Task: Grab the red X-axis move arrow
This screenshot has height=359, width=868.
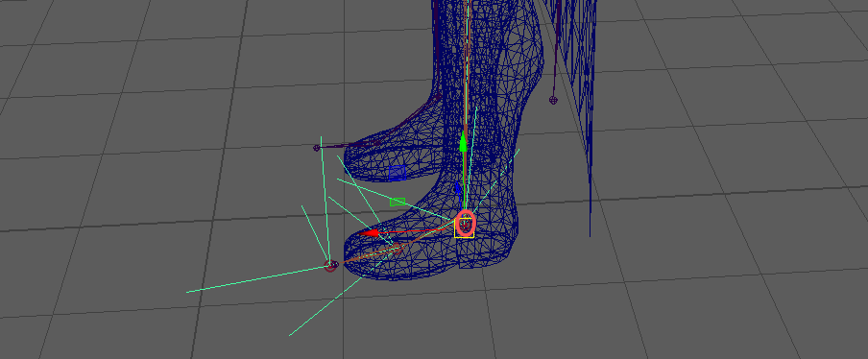Action: [x=370, y=233]
